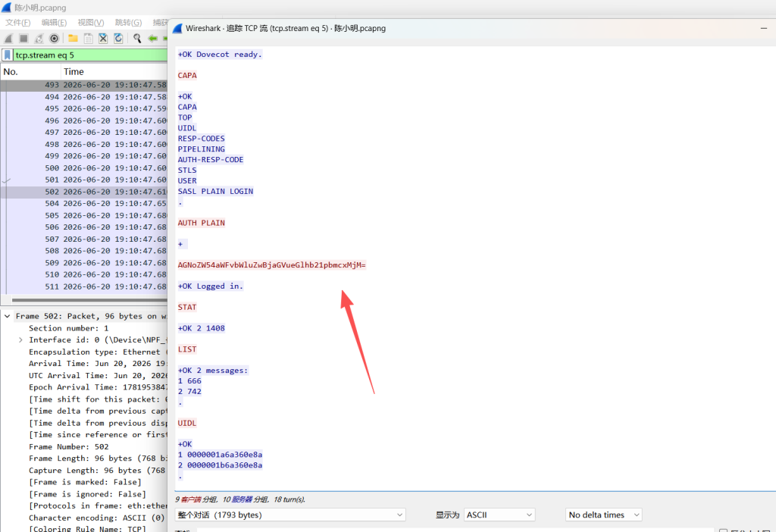Click '+OK Logged in.' response line
The width and height of the screenshot is (776, 532).
211,286
